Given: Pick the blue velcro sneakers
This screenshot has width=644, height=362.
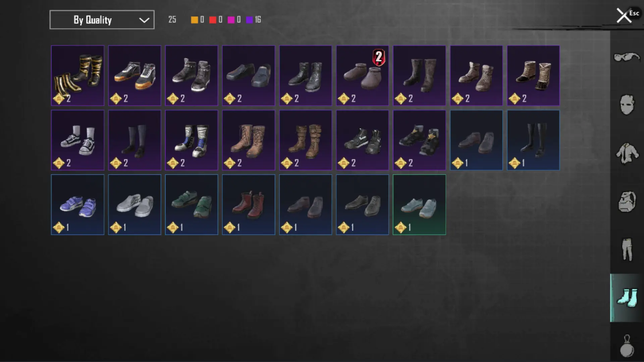Looking at the screenshot, I should pyautogui.click(x=77, y=204).
